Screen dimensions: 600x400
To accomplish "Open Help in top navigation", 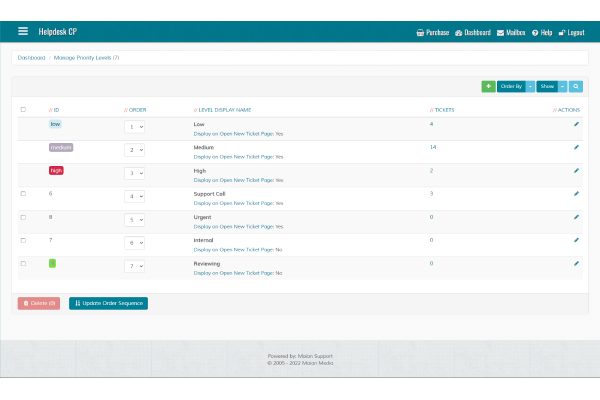I will pos(542,33).
